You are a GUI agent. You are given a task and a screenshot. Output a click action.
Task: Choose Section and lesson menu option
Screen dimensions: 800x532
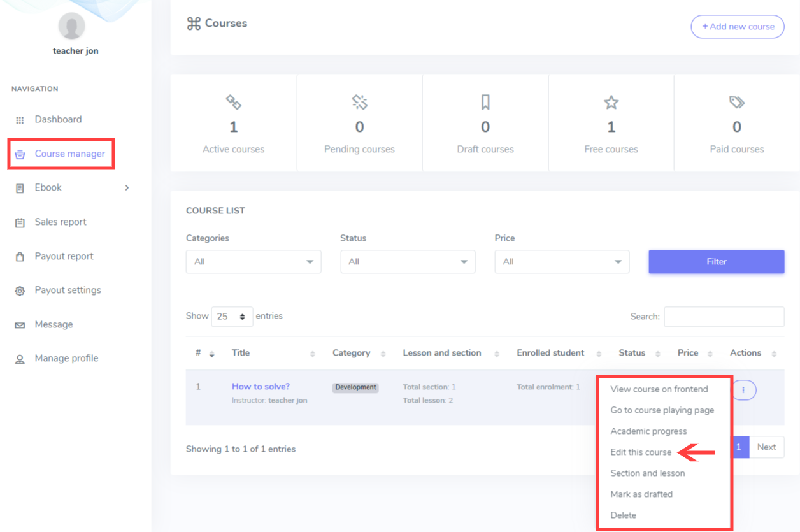(x=647, y=473)
